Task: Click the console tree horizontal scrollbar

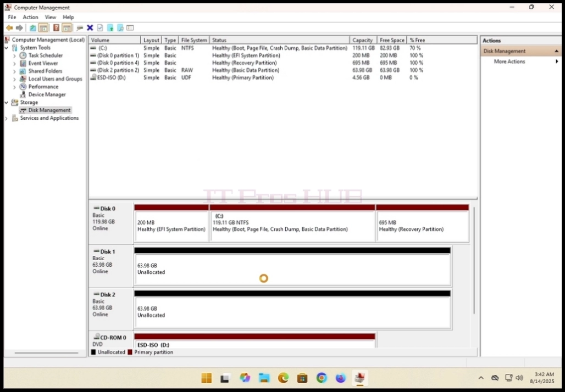Action: coord(46,353)
